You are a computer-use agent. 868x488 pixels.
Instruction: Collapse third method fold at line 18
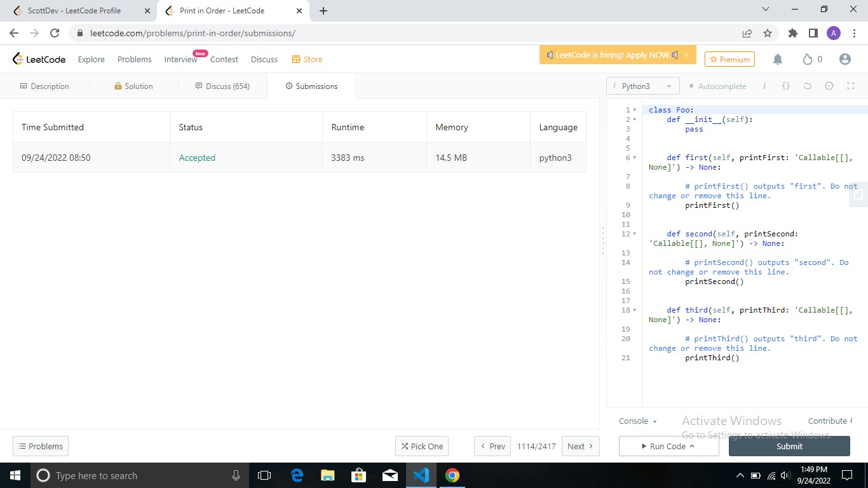634,310
